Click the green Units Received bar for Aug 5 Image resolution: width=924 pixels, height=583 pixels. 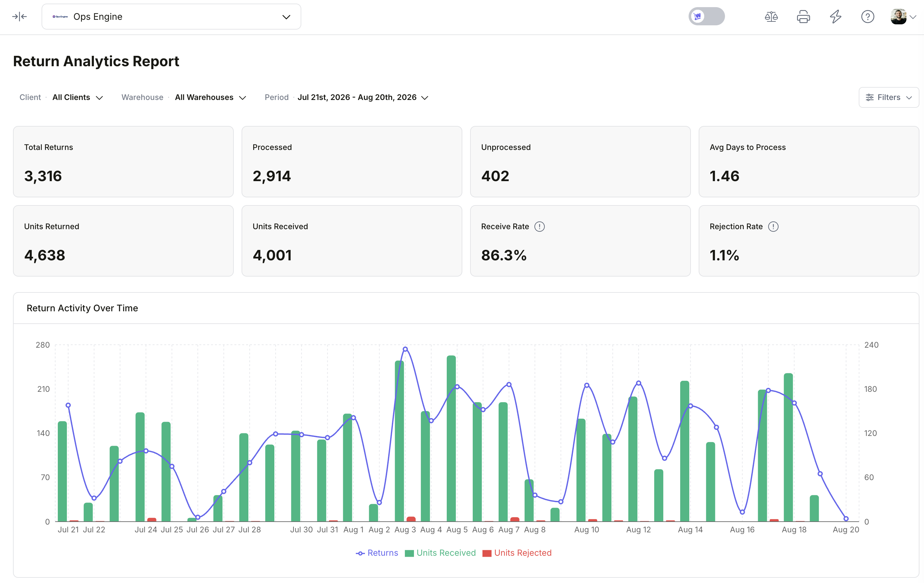[x=451, y=439]
